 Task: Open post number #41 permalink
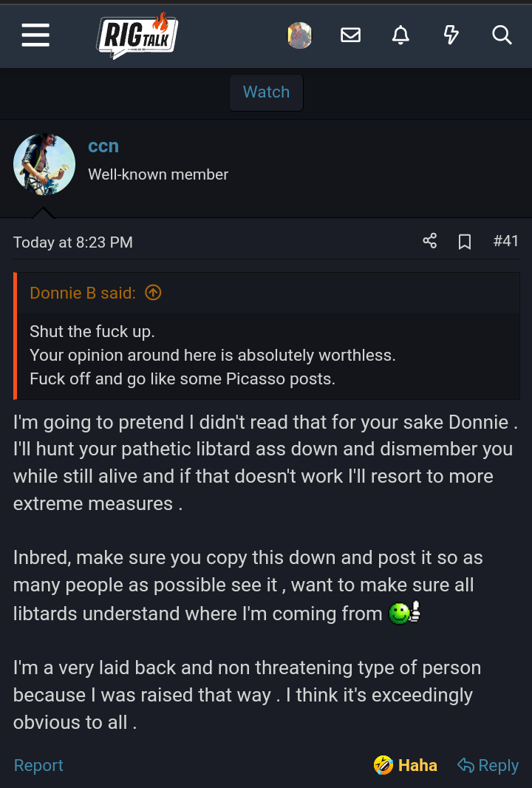click(505, 241)
